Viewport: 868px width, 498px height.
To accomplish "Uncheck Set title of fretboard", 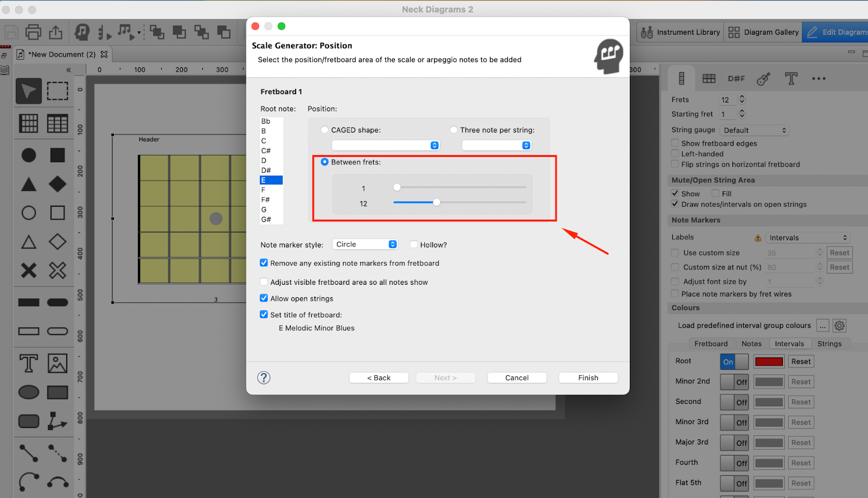I will 264,315.
